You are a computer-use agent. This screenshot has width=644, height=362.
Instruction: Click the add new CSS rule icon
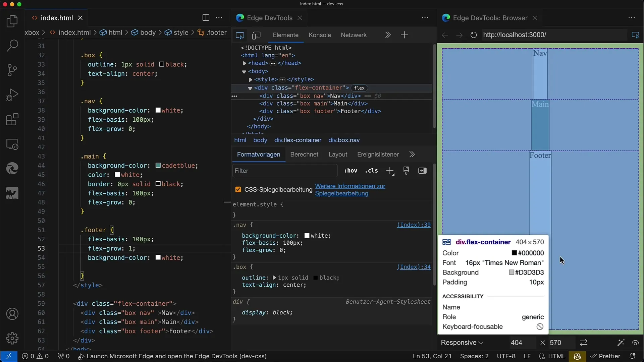coord(390,171)
